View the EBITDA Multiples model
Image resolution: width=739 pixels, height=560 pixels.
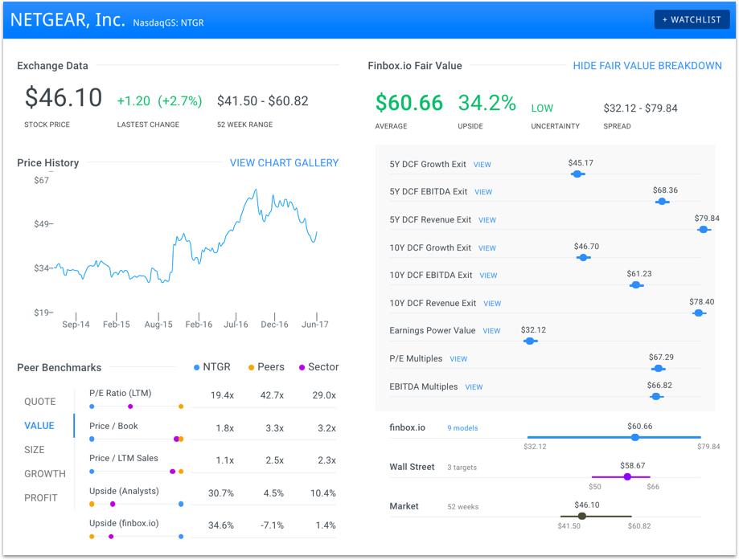(x=474, y=387)
